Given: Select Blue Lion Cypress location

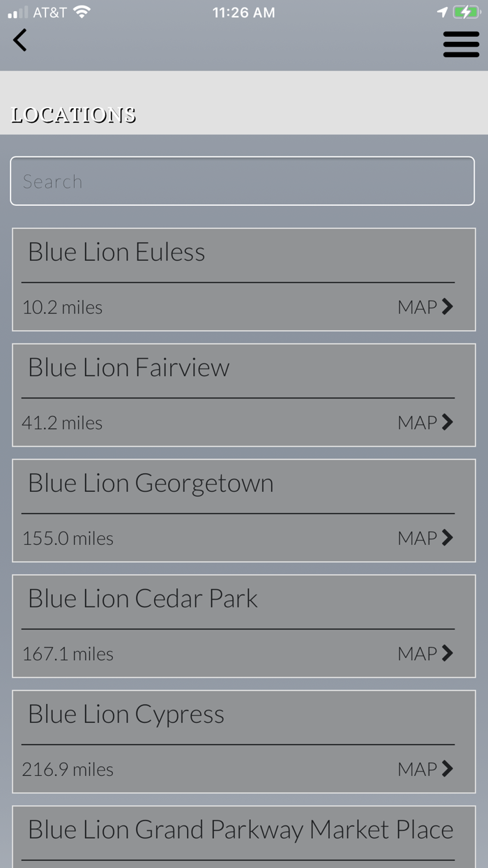Looking at the screenshot, I should coord(126,714).
